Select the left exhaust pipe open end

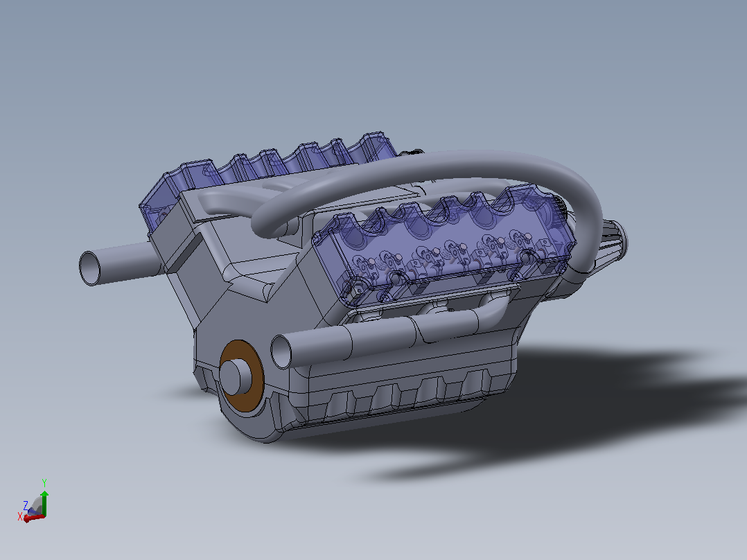[89, 269]
